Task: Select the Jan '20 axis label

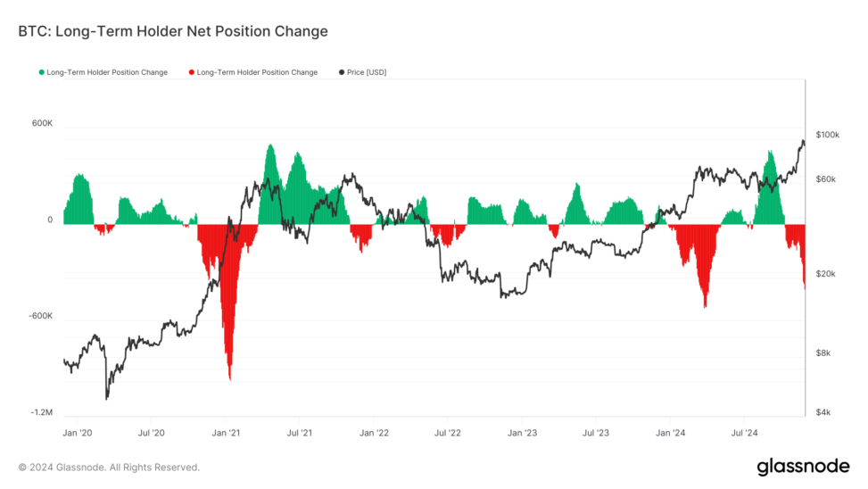Action: 78,433
